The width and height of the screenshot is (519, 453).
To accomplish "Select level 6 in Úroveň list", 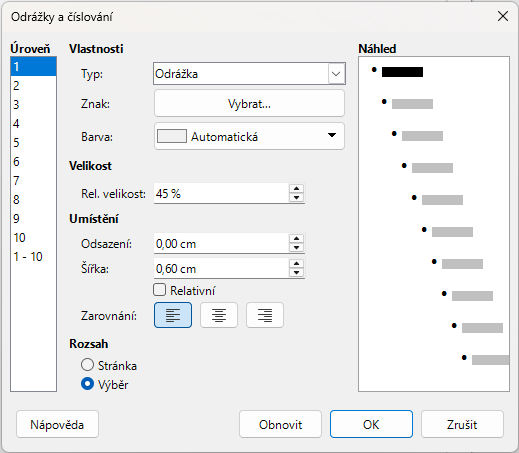I will pyautogui.click(x=33, y=162).
